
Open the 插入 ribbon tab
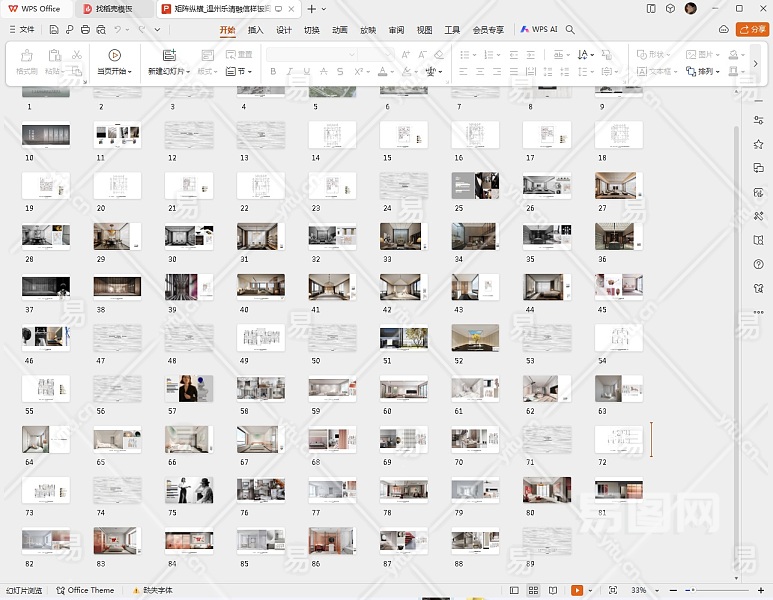256,30
